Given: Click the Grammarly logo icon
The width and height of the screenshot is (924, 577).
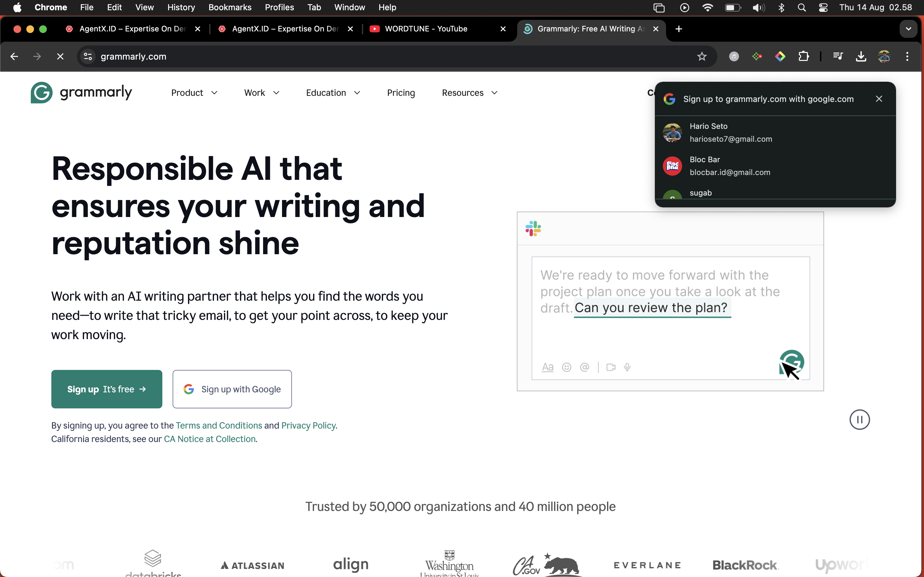Looking at the screenshot, I should pos(42,92).
